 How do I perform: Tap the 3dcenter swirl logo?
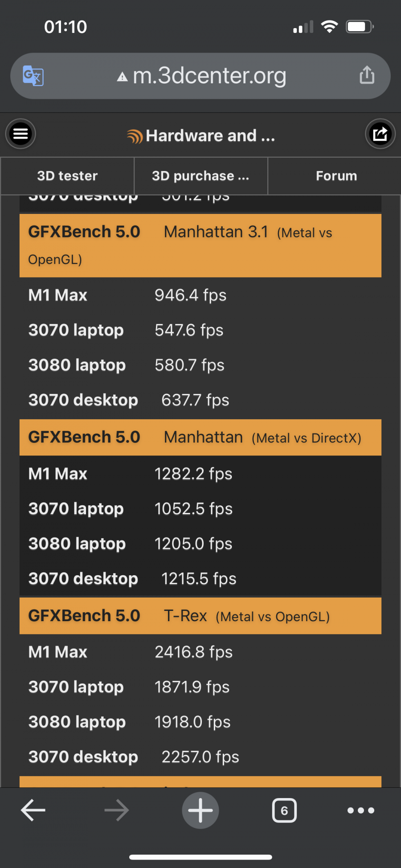[x=135, y=136]
